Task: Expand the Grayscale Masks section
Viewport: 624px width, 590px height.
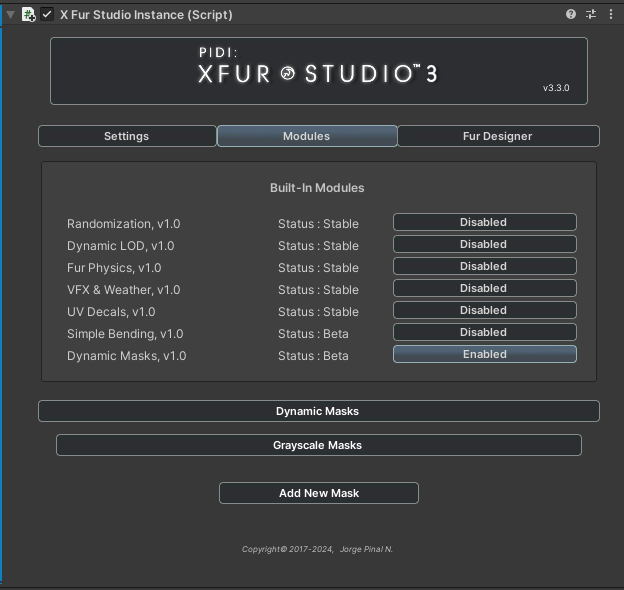Action: coord(318,445)
